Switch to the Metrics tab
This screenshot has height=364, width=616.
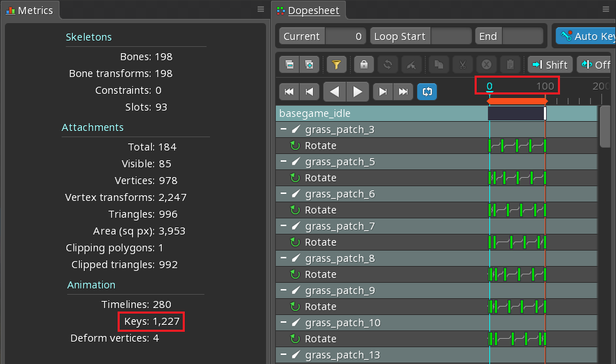click(x=29, y=10)
